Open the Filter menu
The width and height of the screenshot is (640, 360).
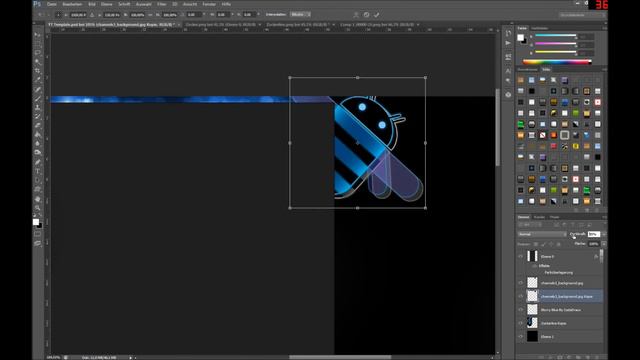click(x=162, y=4)
